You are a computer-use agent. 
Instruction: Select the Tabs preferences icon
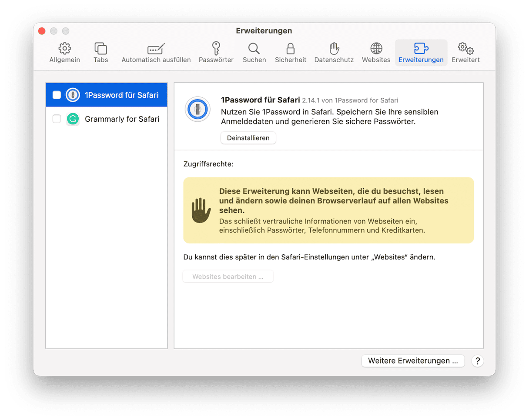[100, 48]
